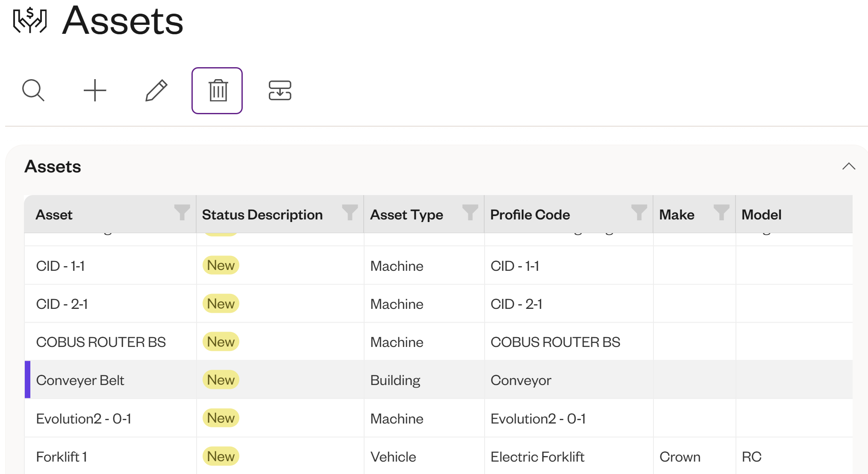Collapse the Assets panel with the chevron

pyautogui.click(x=849, y=166)
